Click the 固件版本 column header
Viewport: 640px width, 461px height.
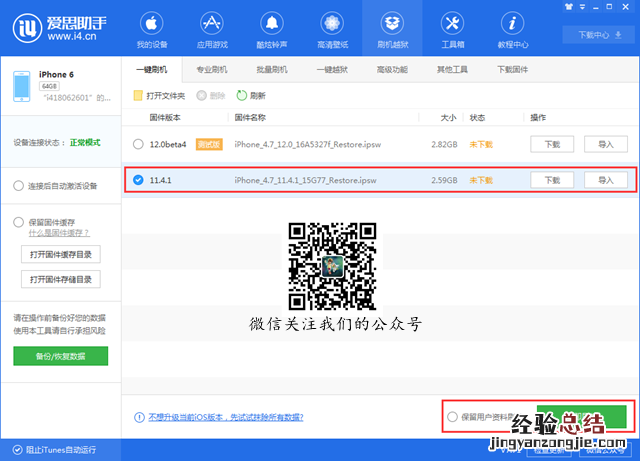tap(165, 118)
